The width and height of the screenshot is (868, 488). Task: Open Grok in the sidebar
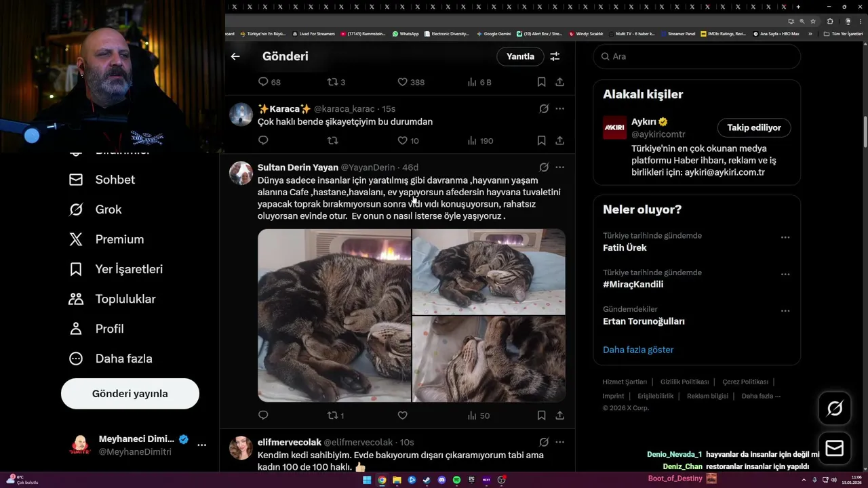click(x=96, y=209)
